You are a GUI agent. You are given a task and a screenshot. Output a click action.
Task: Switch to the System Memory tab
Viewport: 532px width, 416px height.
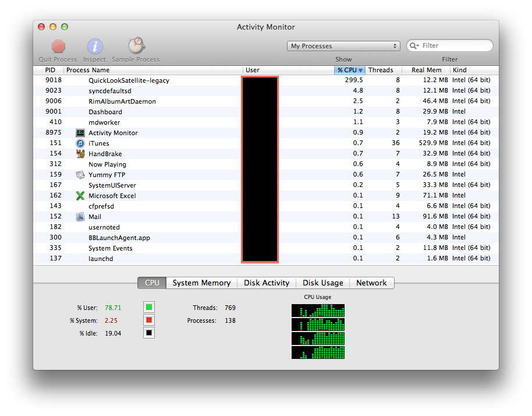(x=201, y=283)
